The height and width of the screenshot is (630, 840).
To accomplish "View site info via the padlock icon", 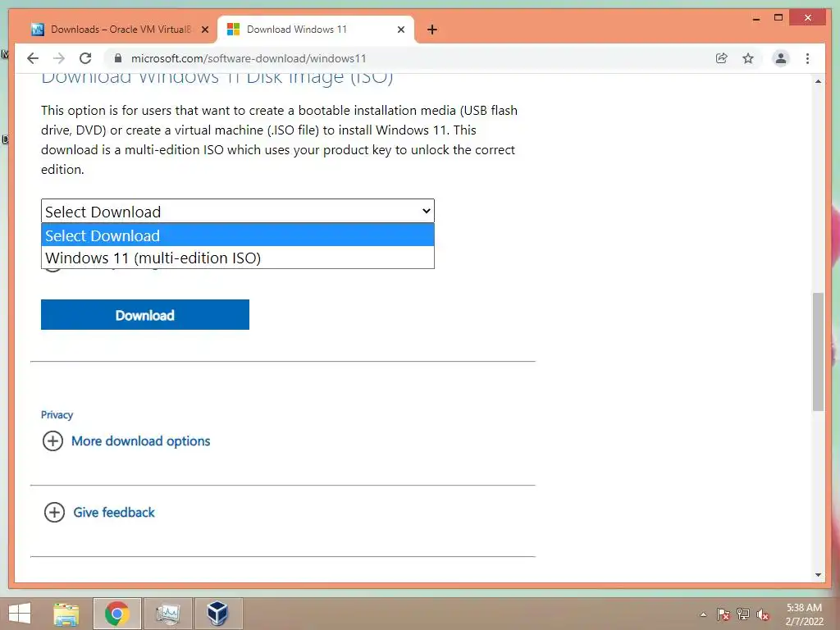I will pyautogui.click(x=118, y=58).
